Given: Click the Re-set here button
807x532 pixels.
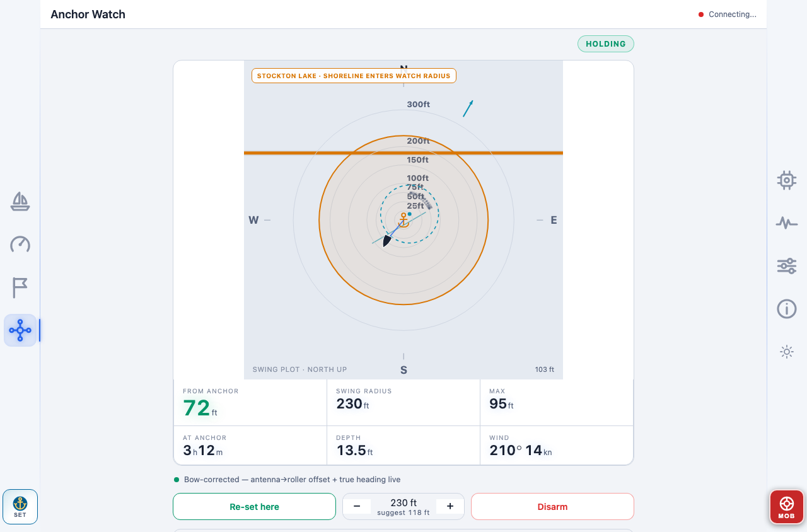Looking at the screenshot, I should [254, 507].
